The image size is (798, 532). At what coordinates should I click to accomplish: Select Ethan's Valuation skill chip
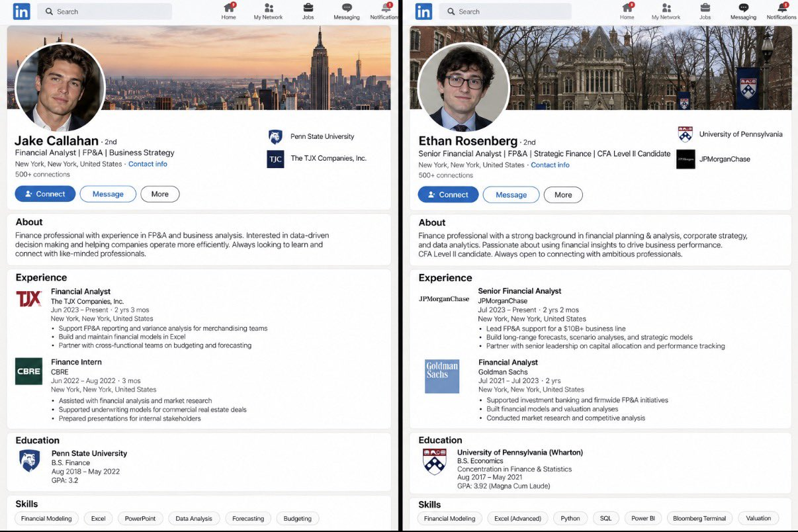[758, 519]
